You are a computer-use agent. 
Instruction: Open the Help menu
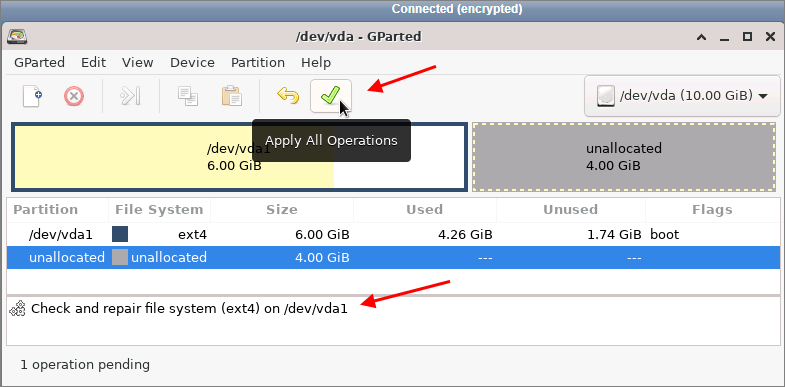click(x=316, y=63)
